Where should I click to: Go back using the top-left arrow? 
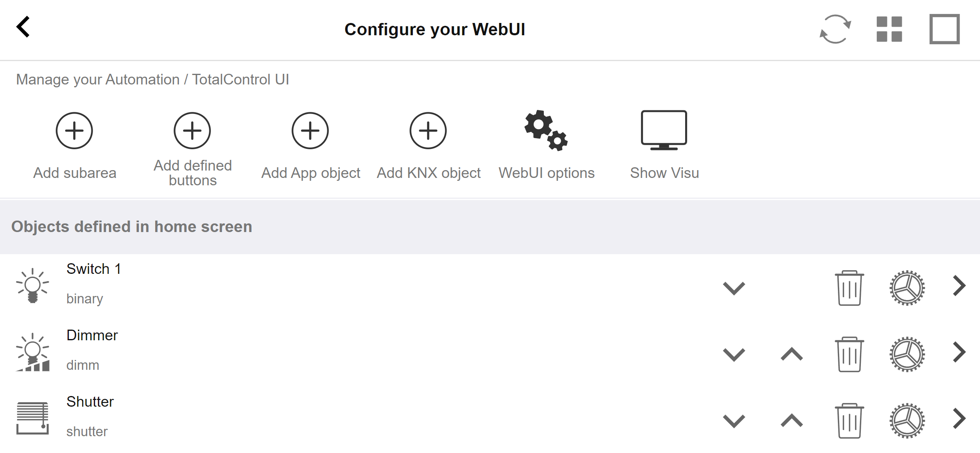tap(23, 27)
